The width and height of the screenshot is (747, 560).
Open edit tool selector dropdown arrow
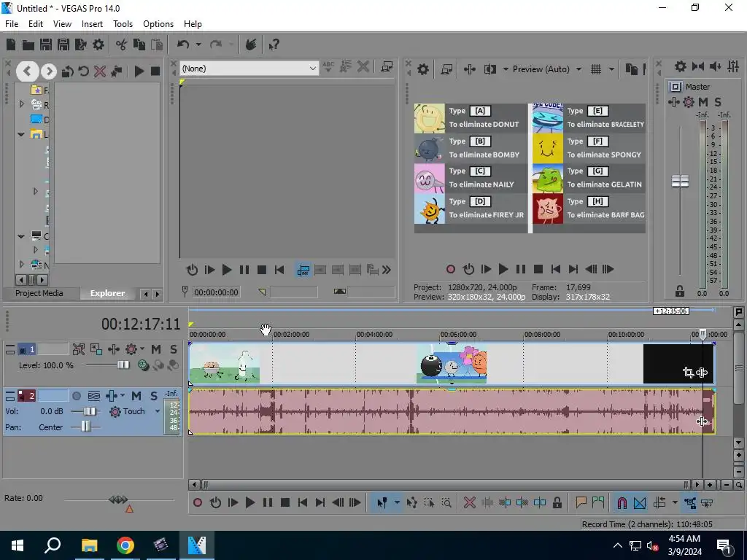click(396, 502)
